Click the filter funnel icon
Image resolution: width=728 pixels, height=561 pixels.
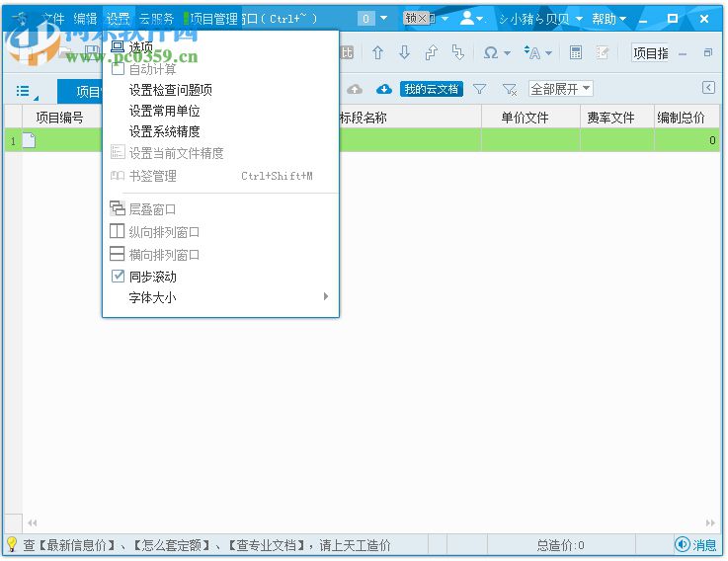pyautogui.click(x=480, y=89)
